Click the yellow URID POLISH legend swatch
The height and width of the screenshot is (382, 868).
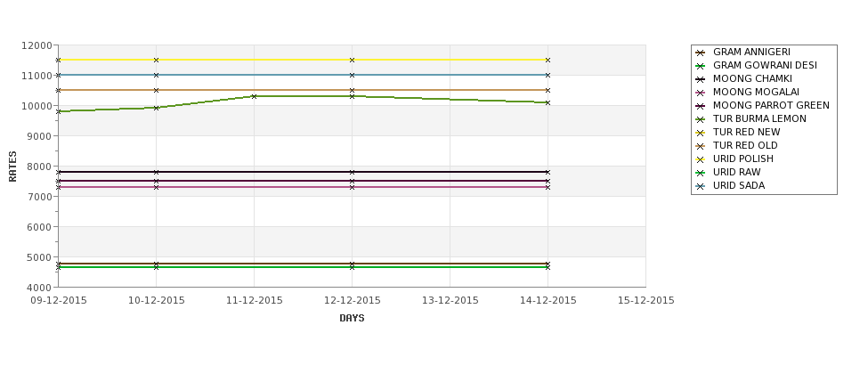pyautogui.click(x=701, y=159)
